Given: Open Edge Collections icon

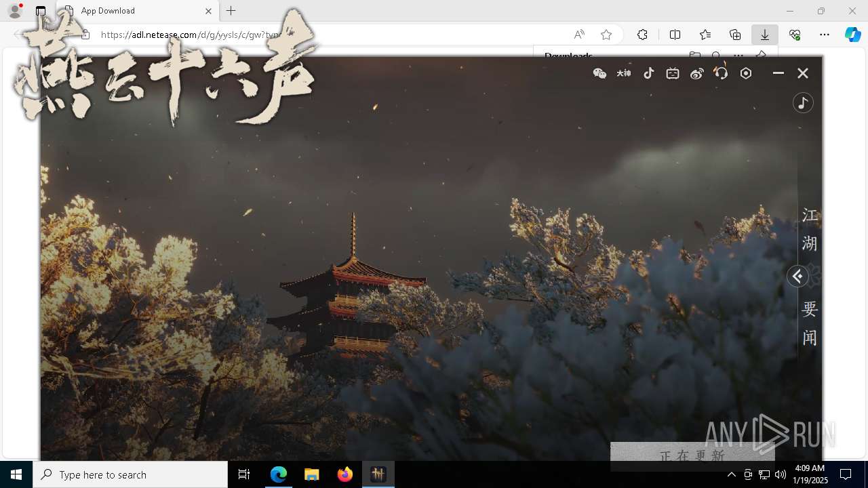Looking at the screenshot, I should tap(735, 35).
